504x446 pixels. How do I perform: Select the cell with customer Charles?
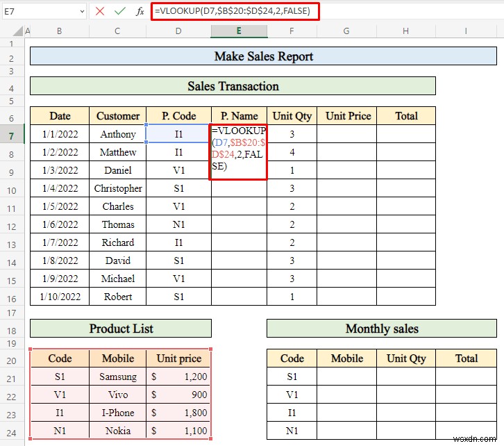[117, 206]
